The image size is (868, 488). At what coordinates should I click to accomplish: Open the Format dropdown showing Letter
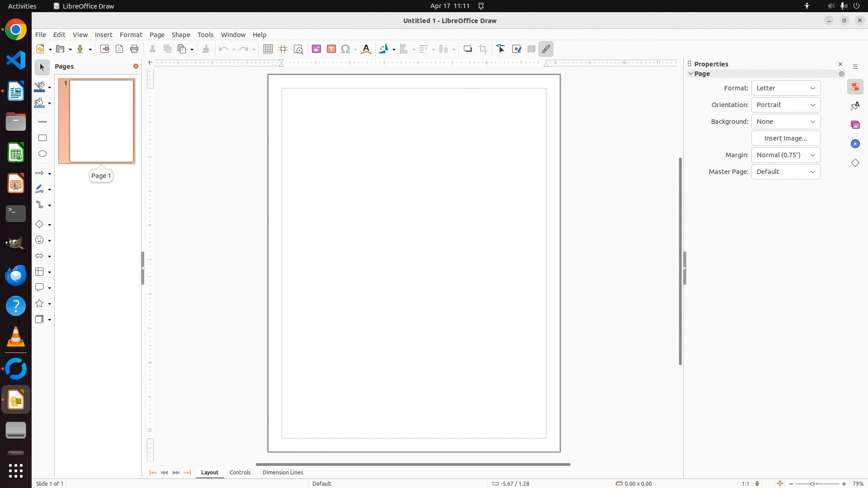[786, 89]
